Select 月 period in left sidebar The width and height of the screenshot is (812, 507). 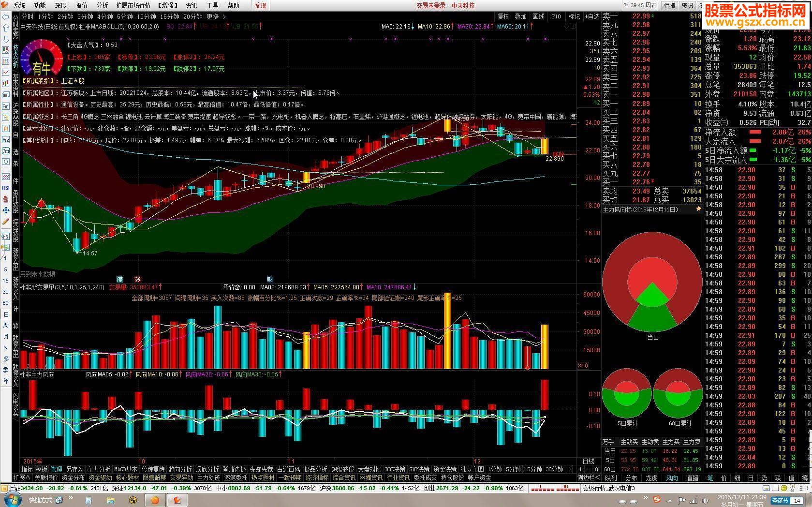click(5, 337)
